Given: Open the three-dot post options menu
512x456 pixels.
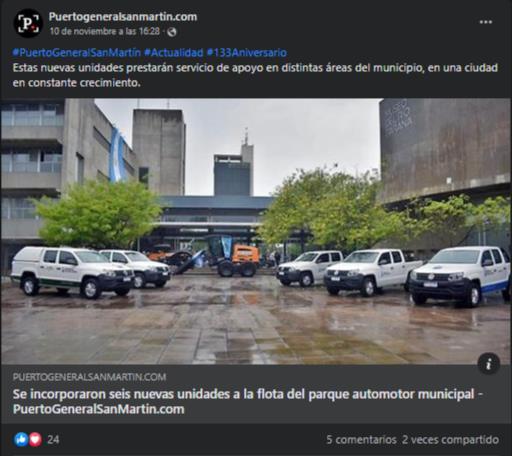Looking at the screenshot, I should (485, 22).
